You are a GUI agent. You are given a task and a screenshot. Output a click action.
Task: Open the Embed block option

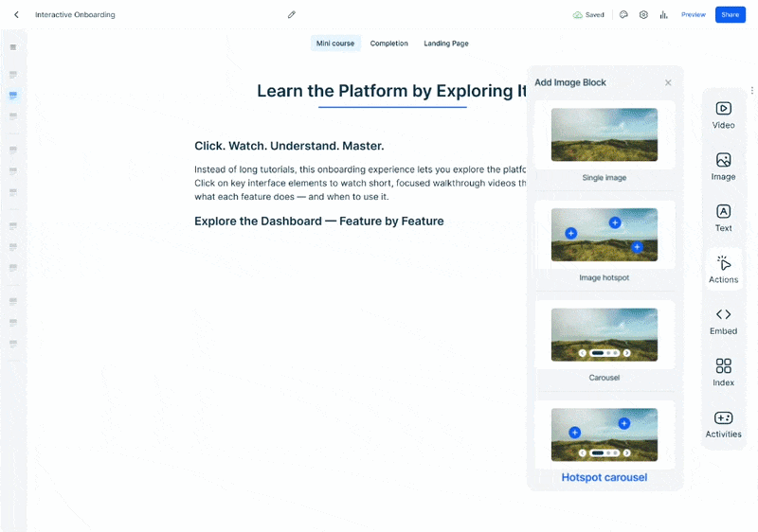(x=723, y=320)
